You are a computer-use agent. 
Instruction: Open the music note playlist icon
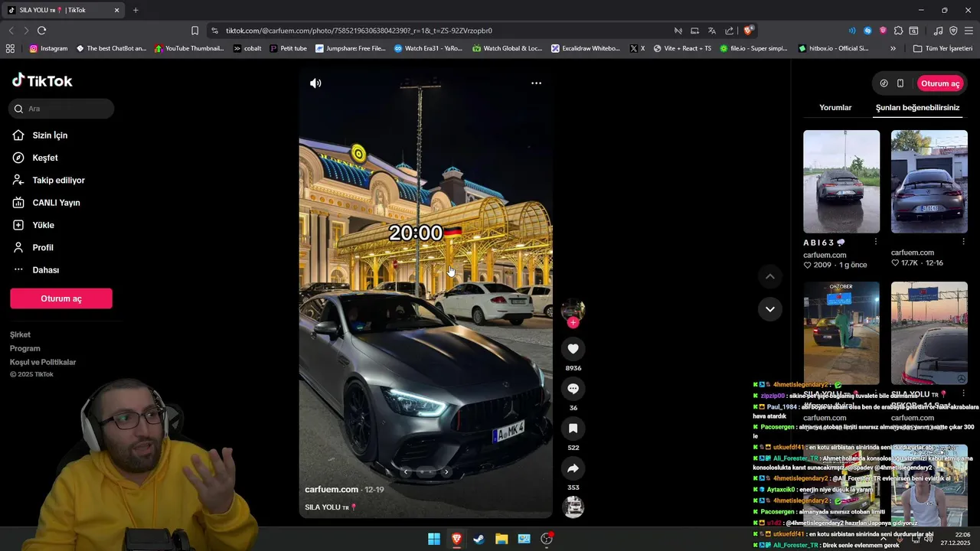click(938, 31)
